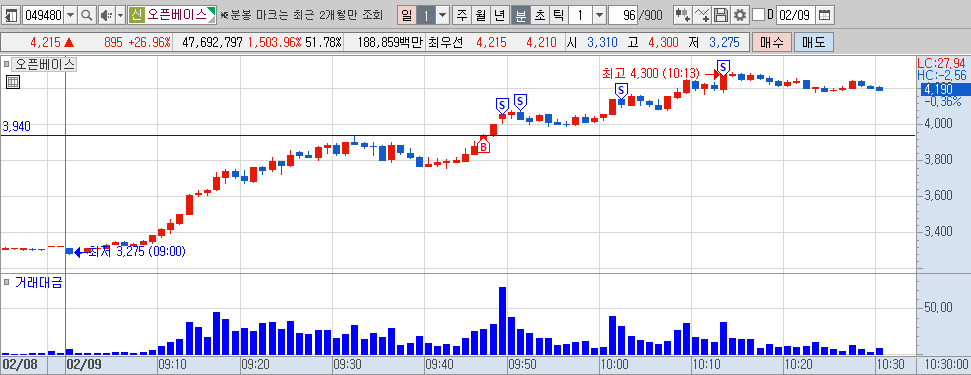Viewport: 971px width, 375px height.
Task: Toggle the D checkbox beside date field
Action: click(x=759, y=15)
